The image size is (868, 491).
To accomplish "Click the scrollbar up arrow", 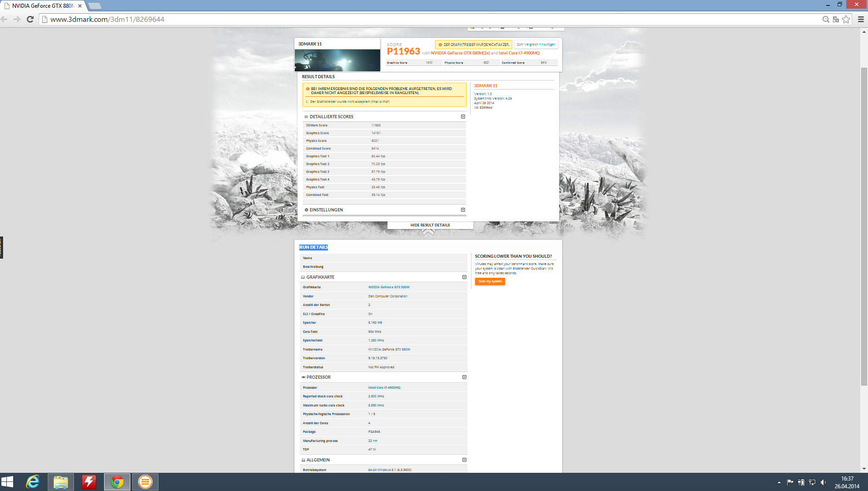I will coord(864,32).
